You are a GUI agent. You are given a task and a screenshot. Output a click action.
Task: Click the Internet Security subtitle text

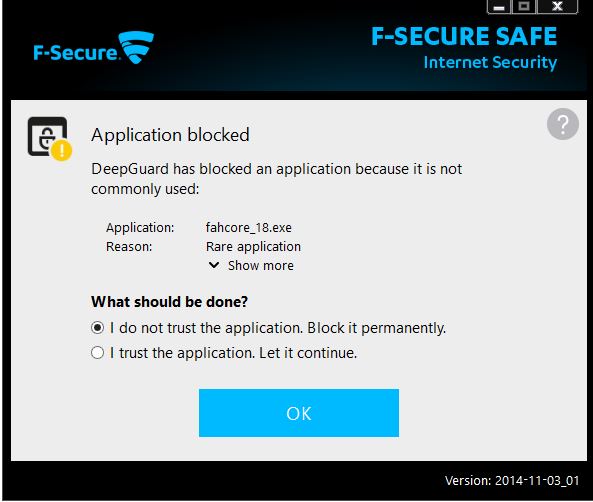(x=490, y=62)
